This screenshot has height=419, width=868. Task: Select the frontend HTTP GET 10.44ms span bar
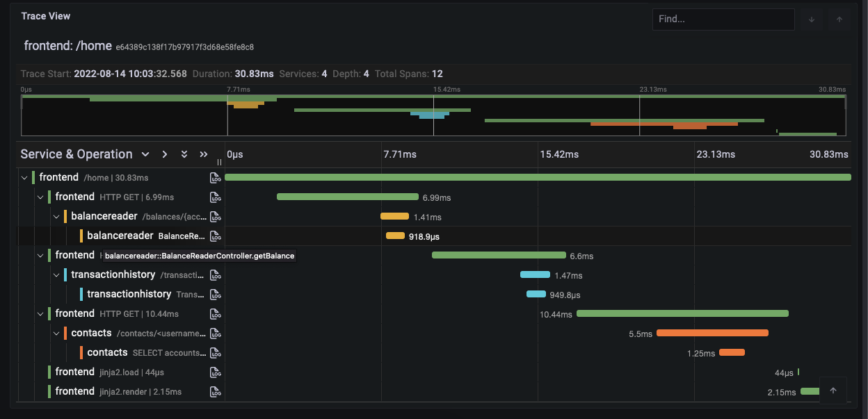point(682,313)
